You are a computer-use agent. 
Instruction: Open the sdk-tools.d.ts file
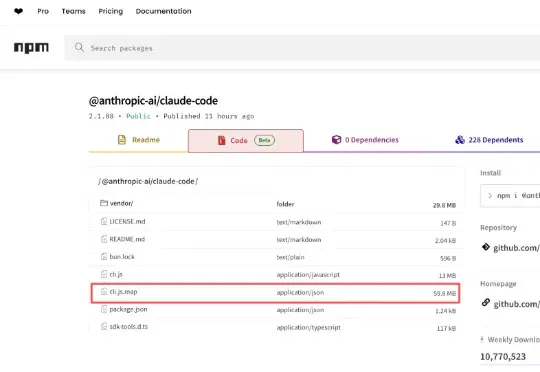point(128,327)
